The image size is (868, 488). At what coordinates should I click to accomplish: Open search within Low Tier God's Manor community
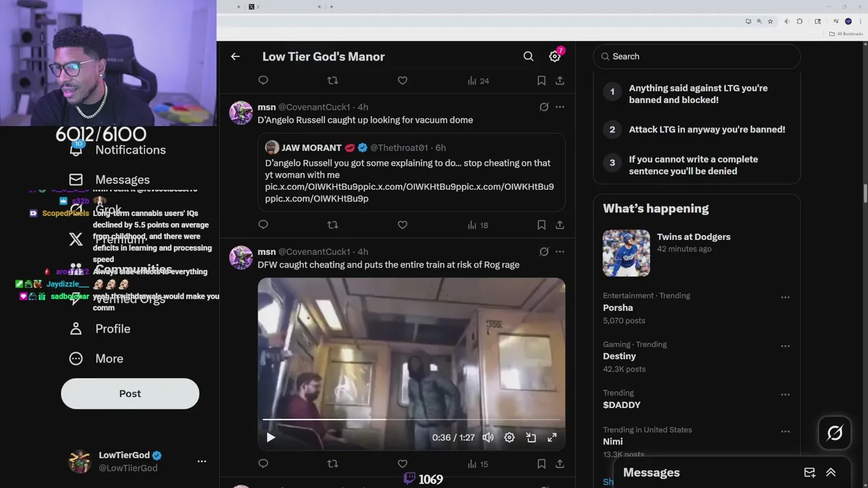click(528, 56)
